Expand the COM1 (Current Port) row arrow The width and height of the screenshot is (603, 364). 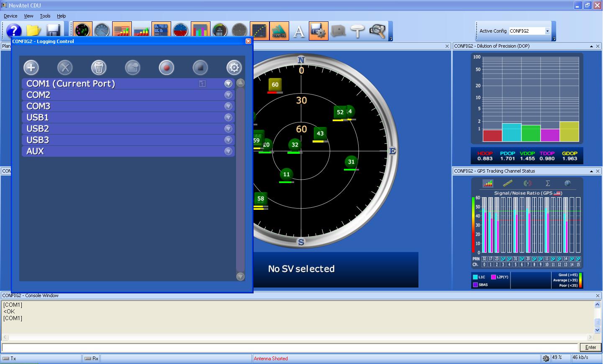[x=228, y=84]
